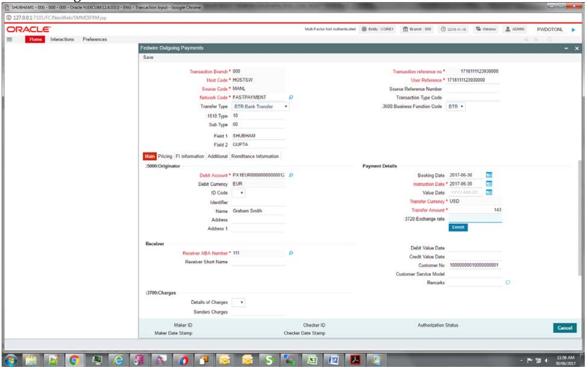Click taskbar clock showing 11:56 AM

click(x=566, y=360)
